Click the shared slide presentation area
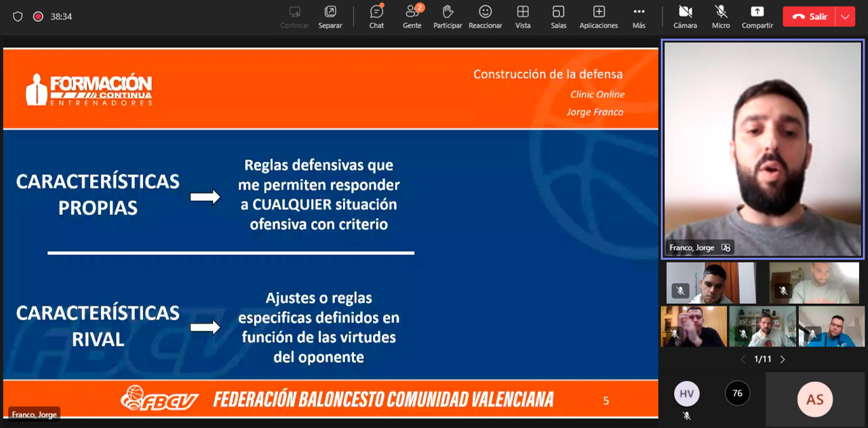868x428 pixels. [x=330, y=233]
